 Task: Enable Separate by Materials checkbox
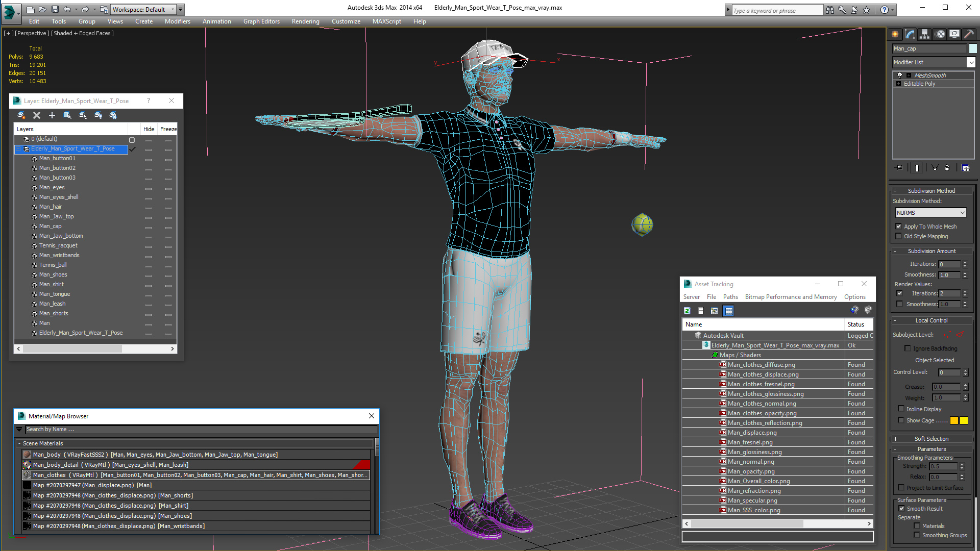click(917, 526)
